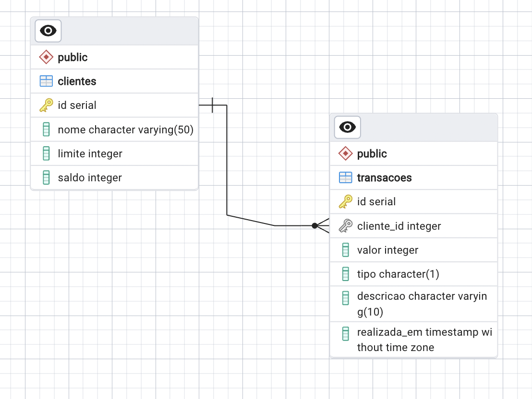
Task: Click the column icon beside realizada_em
Action: coord(345,334)
